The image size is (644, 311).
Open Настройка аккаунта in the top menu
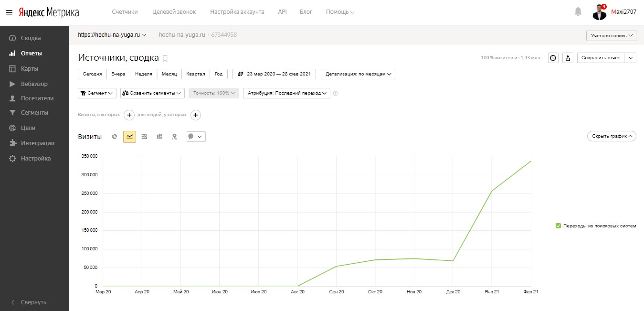[x=237, y=12]
